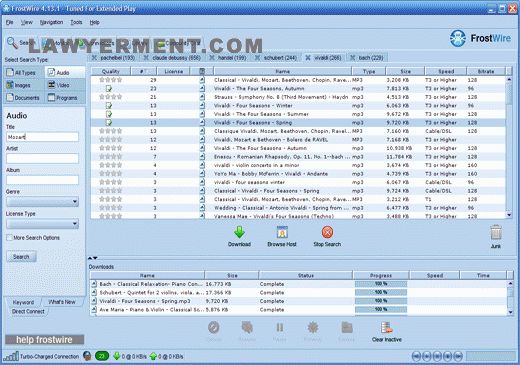Enable More Search Options checkbox
Image resolution: width=520 pixels, height=365 pixels.
[9, 238]
